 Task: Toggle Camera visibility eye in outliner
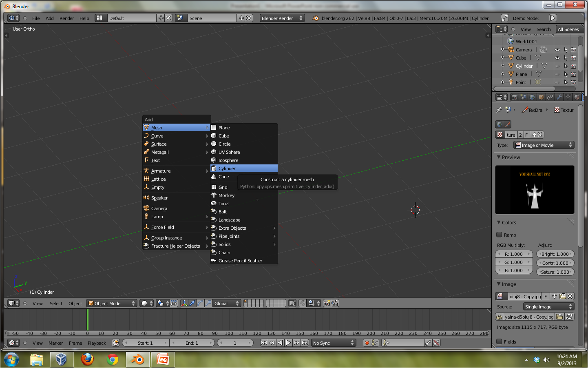[557, 50]
